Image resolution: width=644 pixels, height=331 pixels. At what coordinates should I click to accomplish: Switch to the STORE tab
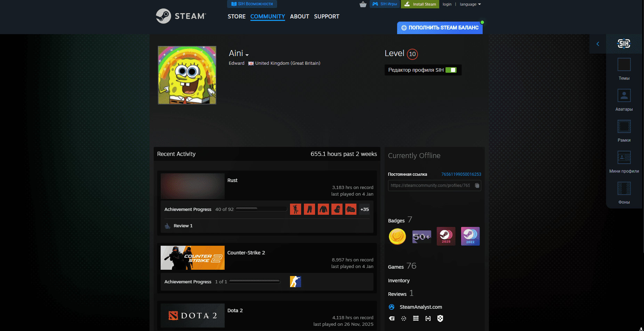236,16
